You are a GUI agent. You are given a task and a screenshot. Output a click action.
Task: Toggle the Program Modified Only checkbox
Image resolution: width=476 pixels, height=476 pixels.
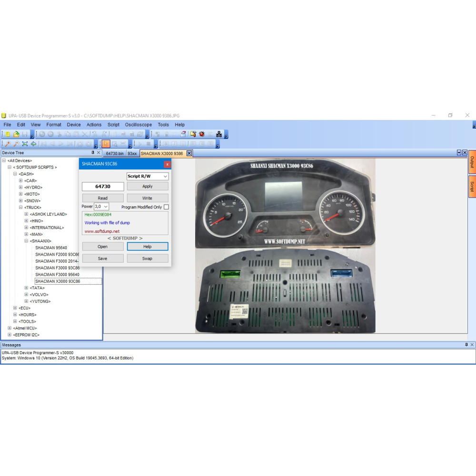(x=166, y=207)
